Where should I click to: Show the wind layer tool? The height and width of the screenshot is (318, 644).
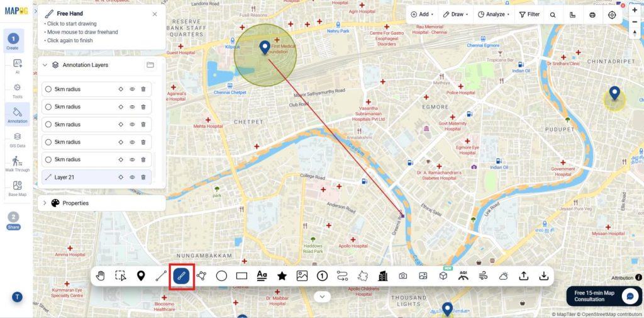484,276
